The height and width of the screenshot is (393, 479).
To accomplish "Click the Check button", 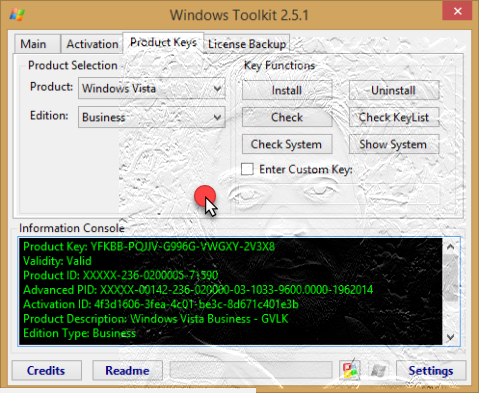I will click(287, 117).
